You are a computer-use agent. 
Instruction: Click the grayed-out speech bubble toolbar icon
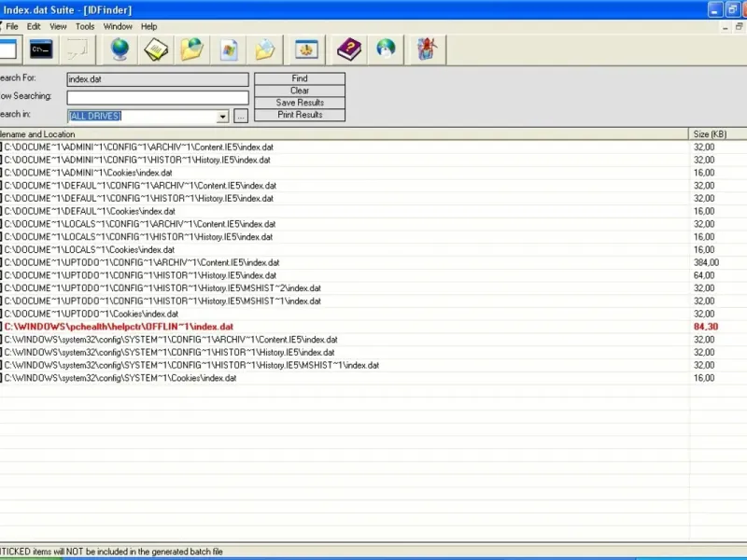click(78, 49)
